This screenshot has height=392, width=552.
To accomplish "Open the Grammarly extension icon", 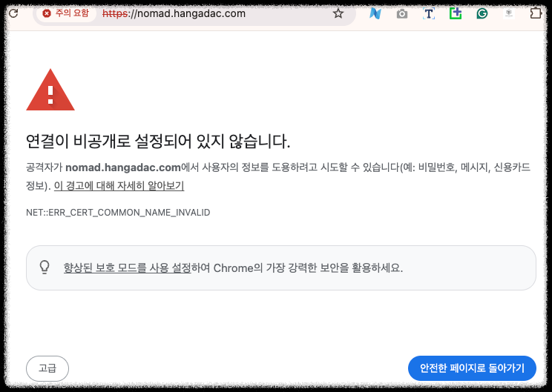I will (482, 14).
